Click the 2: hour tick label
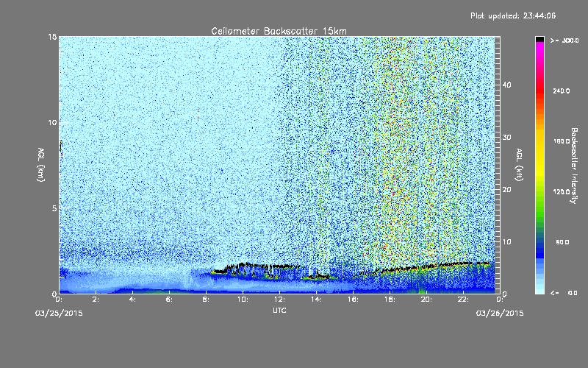 point(96,300)
